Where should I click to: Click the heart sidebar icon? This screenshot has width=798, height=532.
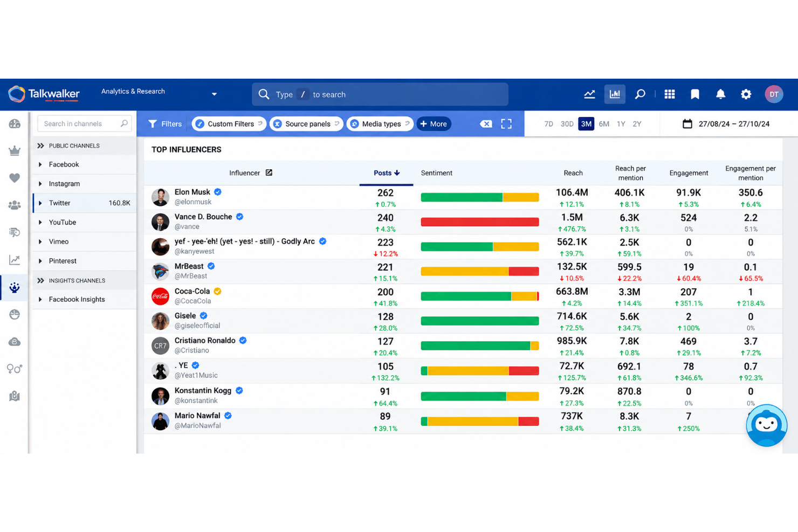coord(15,178)
